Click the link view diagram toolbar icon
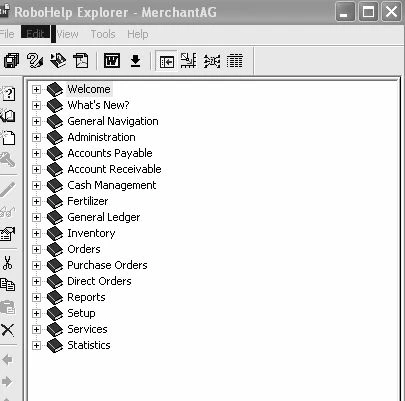Viewport: 405px width, 401px height. coord(188,61)
